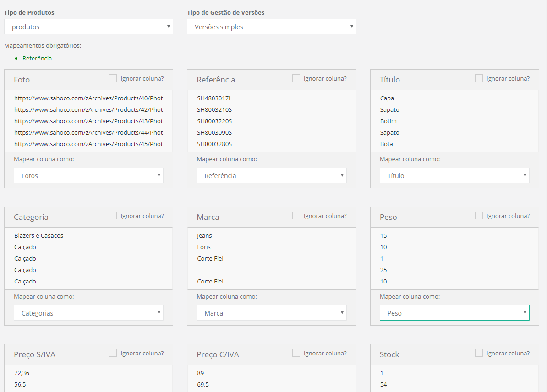
Task: Open the Fotos mapping dropdown
Action: point(88,175)
